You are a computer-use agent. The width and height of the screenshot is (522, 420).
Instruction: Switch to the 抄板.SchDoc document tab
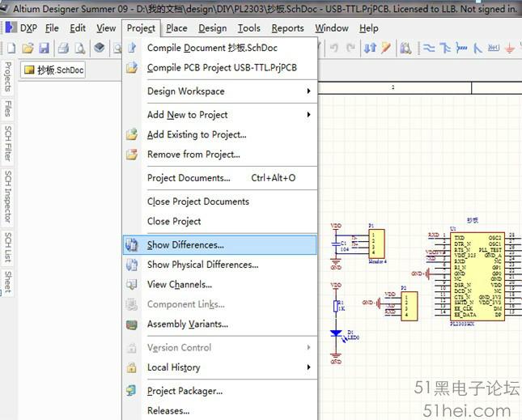coord(53,70)
